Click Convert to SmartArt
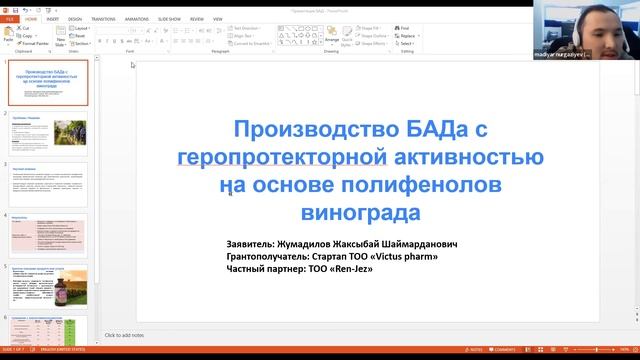640x360 pixels. point(250,43)
